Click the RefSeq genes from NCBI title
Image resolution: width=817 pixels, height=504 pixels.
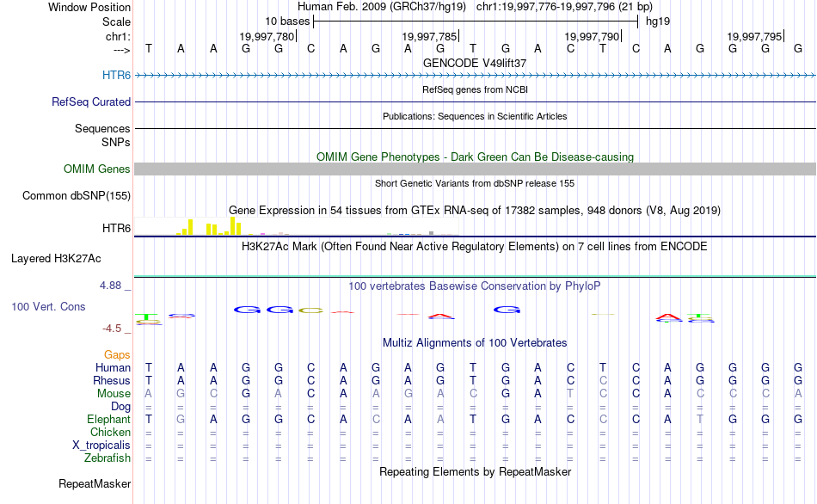(475, 89)
